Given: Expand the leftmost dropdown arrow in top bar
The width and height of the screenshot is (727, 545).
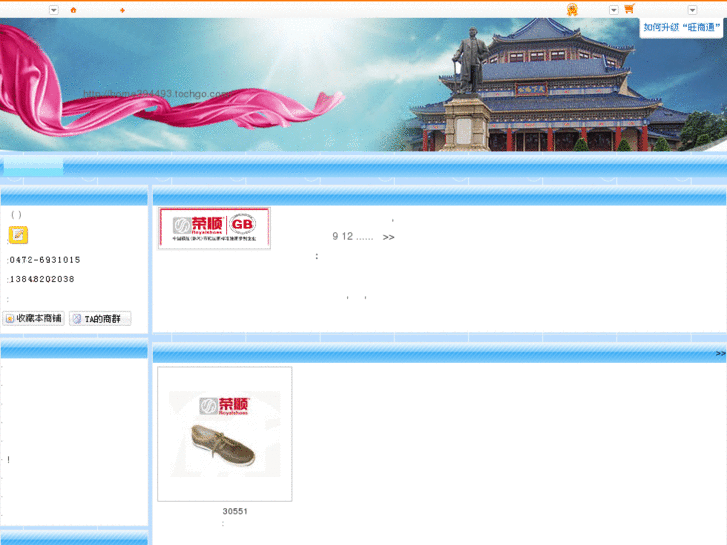Looking at the screenshot, I should pyautogui.click(x=54, y=10).
